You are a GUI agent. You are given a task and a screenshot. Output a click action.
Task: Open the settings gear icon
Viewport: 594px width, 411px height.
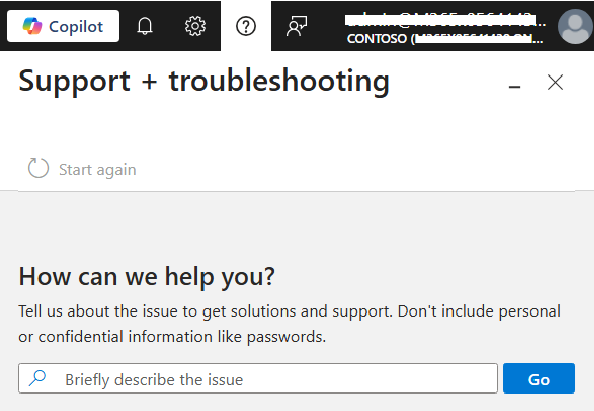pos(195,26)
